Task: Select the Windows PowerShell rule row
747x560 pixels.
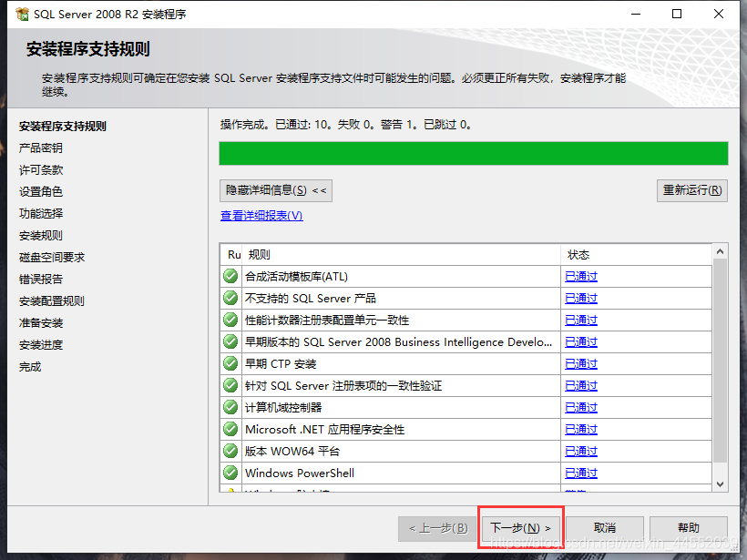Action: tap(466, 473)
